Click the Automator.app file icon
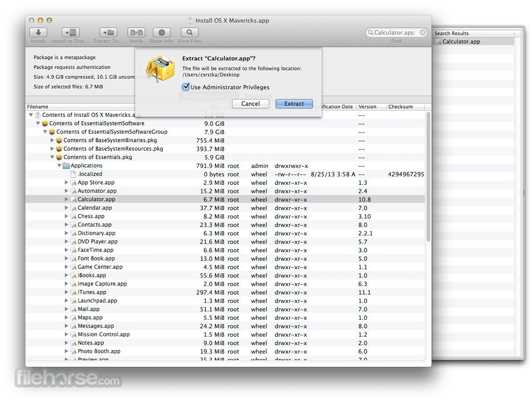 (x=73, y=191)
